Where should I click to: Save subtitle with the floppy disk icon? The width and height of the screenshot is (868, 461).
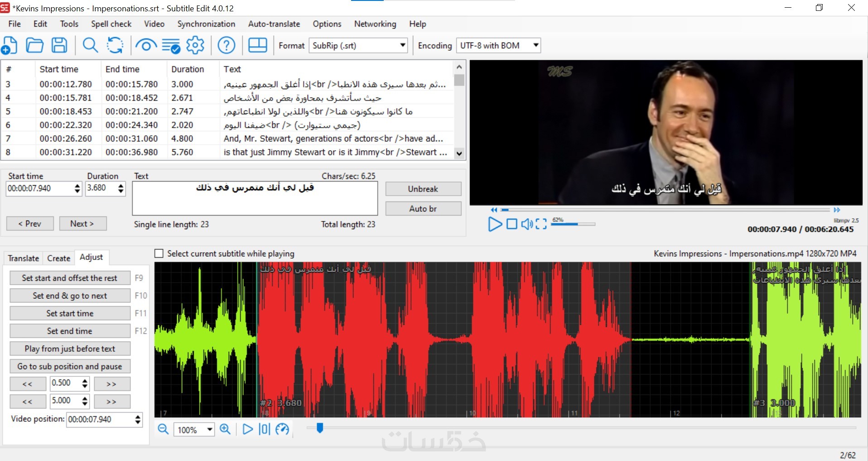tap(59, 45)
